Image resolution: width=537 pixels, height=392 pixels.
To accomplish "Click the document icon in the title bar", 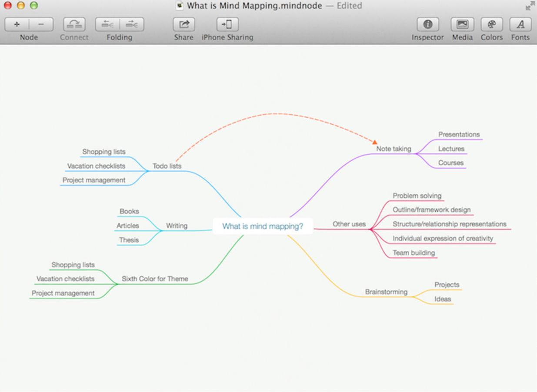I will [180, 6].
